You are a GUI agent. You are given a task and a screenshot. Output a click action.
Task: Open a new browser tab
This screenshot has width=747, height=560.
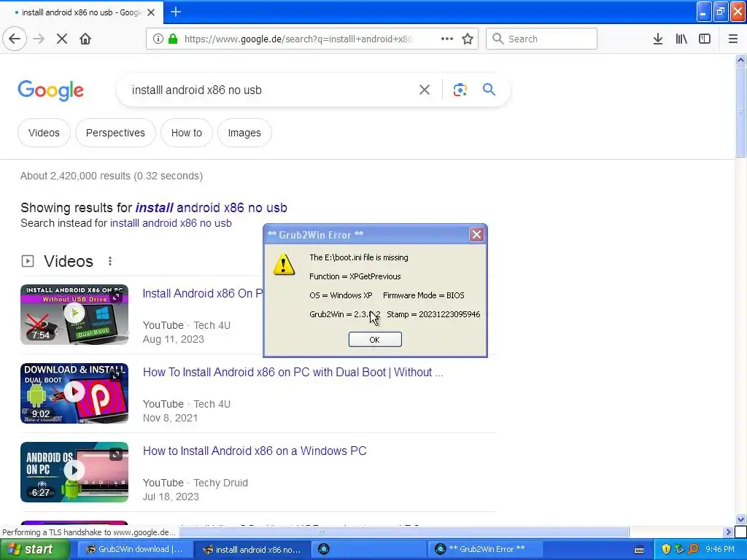(x=176, y=12)
